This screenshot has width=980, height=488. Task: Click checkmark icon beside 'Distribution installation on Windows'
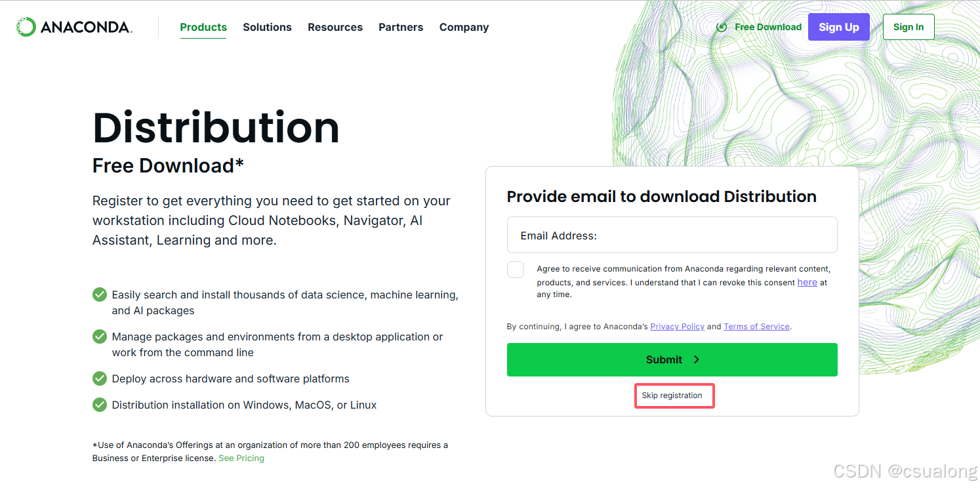point(100,405)
